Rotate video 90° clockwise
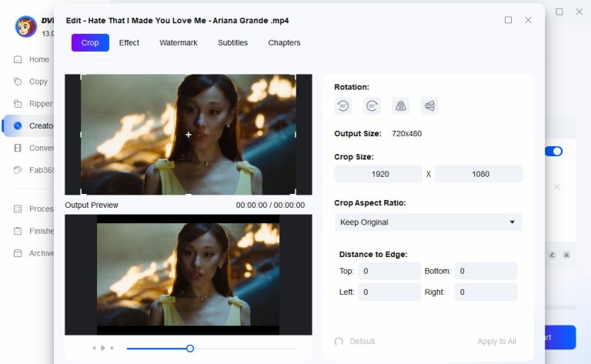 (372, 106)
